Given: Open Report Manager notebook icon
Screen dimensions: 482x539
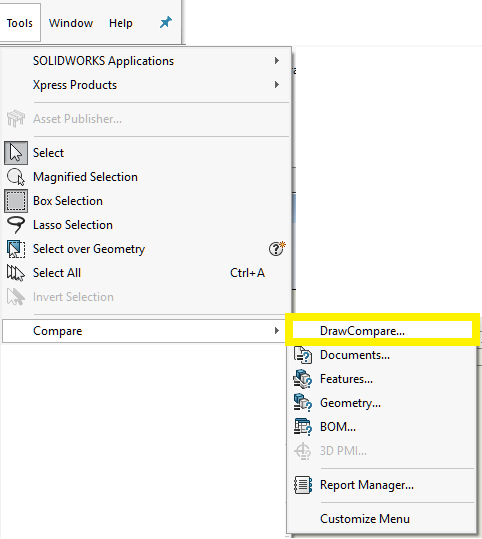Looking at the screenshot, I should click(303, 485).
